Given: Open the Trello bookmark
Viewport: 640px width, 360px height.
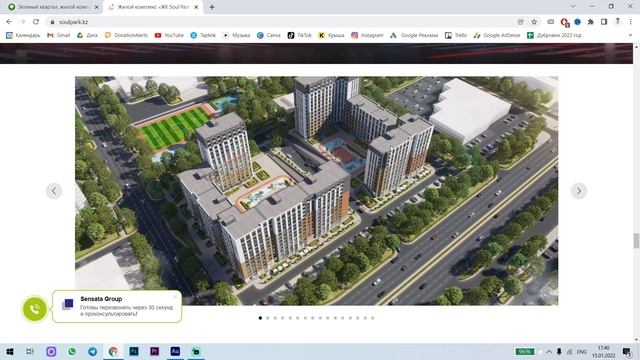Looking at the screenshot, I should [456, 36].
